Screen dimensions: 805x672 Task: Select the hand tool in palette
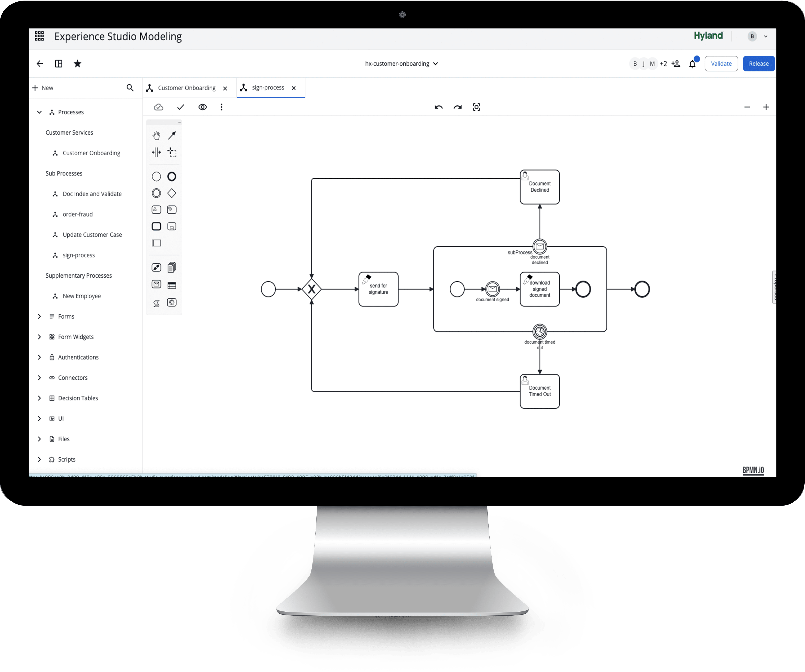click(x=156, y=135)
